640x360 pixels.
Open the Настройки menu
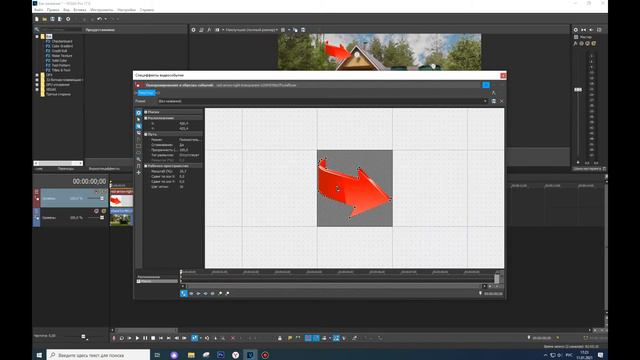(x=127, y=10)
